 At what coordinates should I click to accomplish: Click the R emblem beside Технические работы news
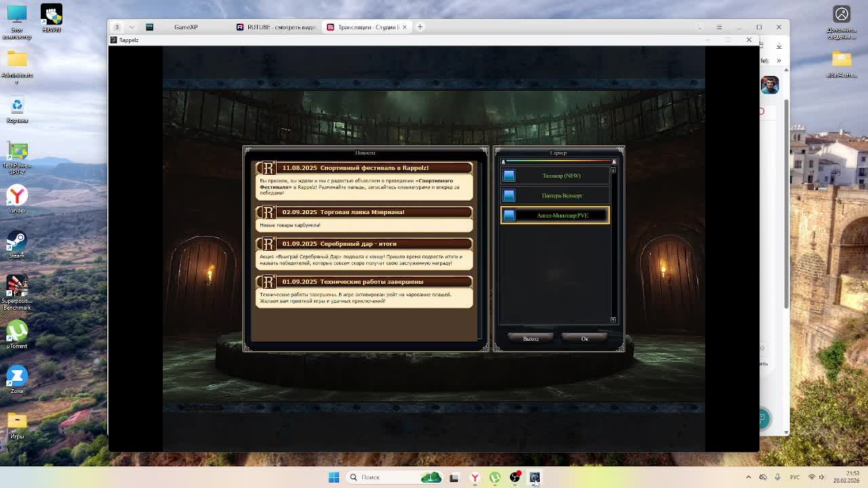pyautogui.click(x=267, y=282)
